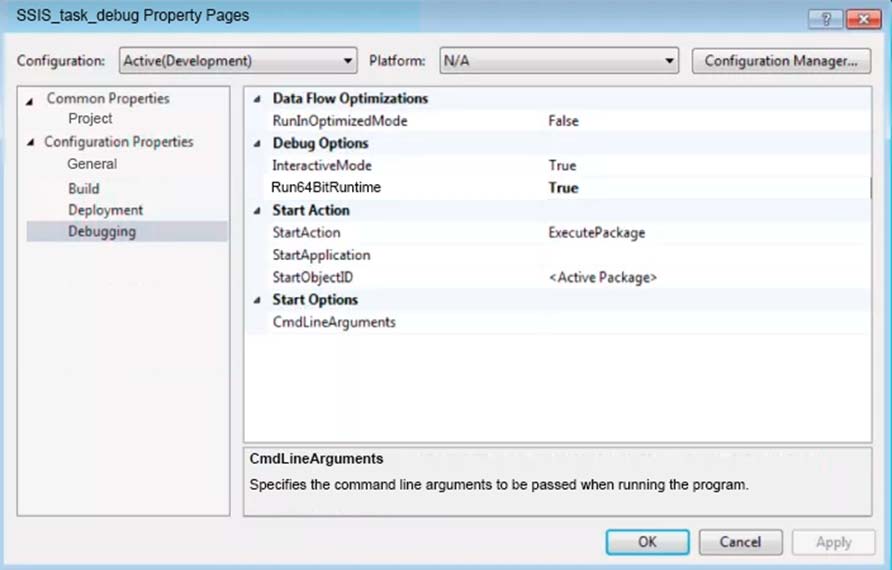Select the Project tree item
This screenshot has height=570, width=892.
point(90,118)
